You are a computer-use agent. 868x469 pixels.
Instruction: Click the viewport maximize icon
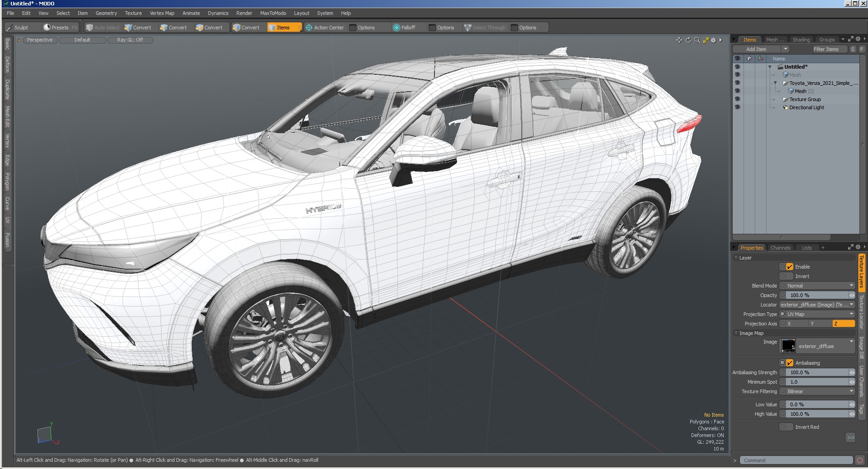click(706, 40)
